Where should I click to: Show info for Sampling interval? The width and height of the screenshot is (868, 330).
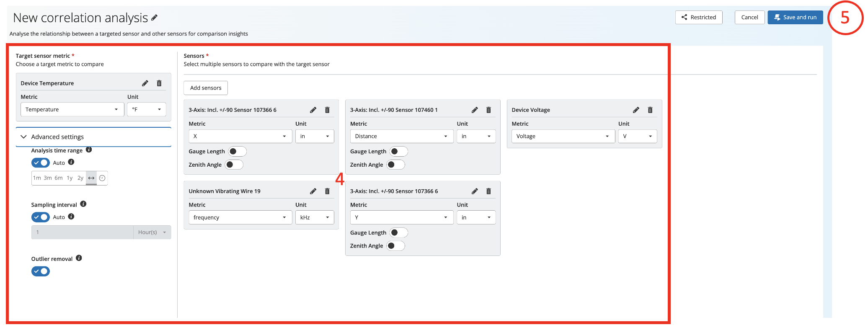click(x=83, y=204)
